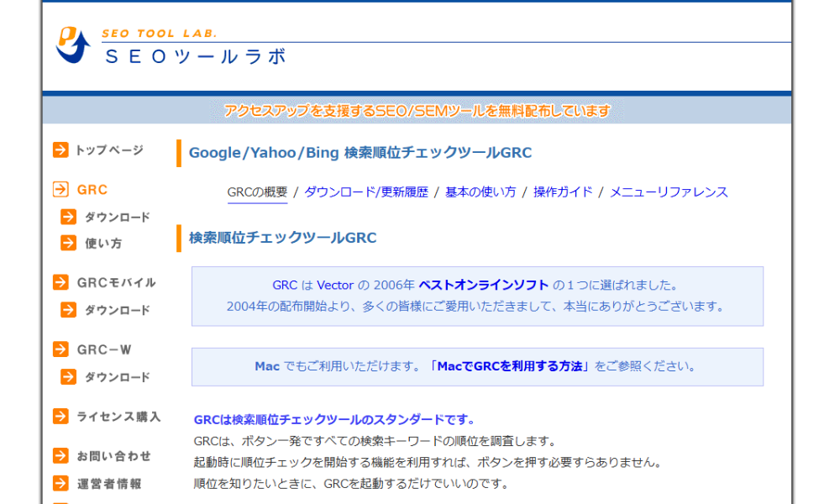Click the arrow icon beside GRCモバイル
This screenshot has width=840, height=504.
click(x=60, y=282)
